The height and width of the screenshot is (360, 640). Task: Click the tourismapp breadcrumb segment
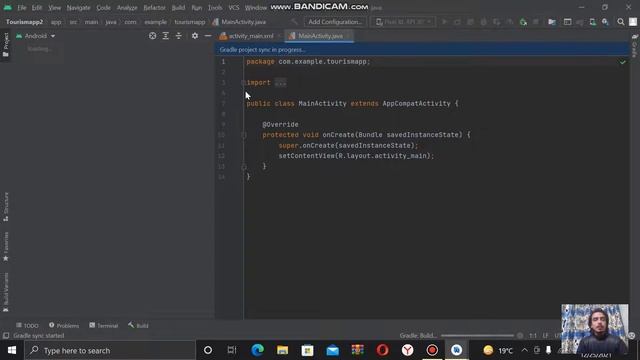pos(190,22)
